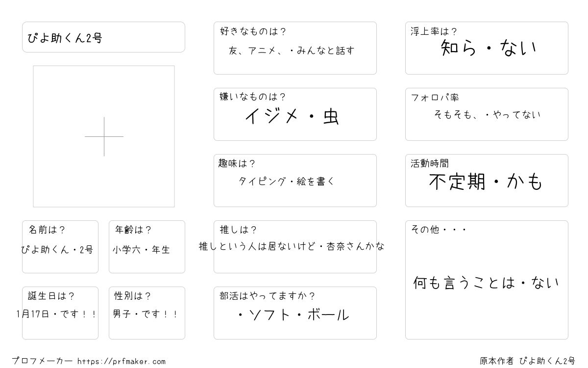
Task: Click the text 何も言うことは・ない
Action: pos(486,283)
